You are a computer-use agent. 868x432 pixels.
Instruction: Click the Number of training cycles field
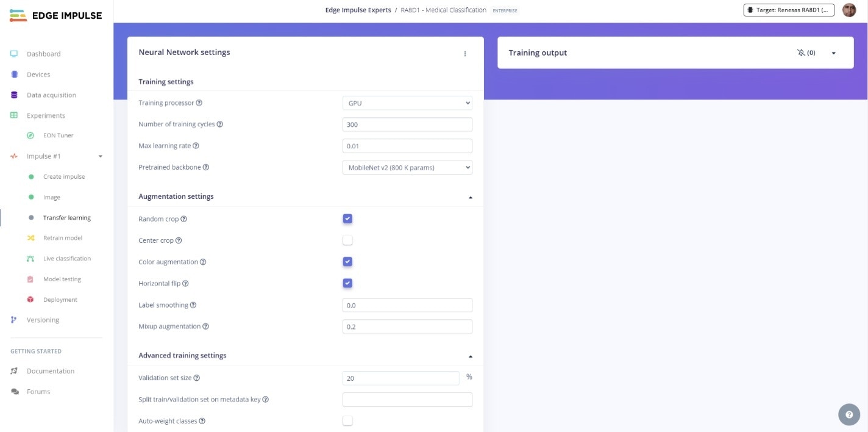pos(407,124)
